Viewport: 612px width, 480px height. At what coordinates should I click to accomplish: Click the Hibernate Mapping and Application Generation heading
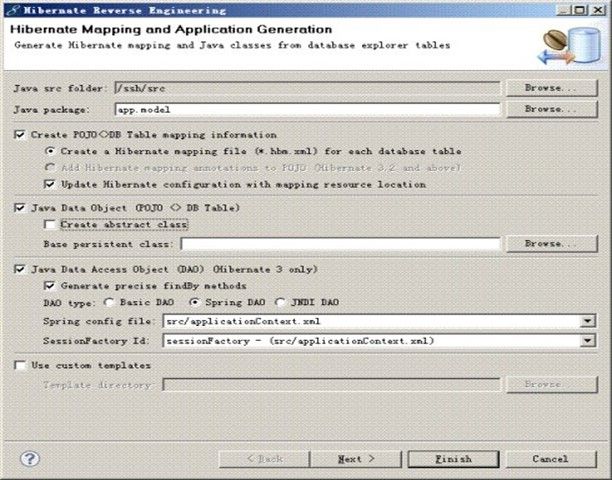171,29
